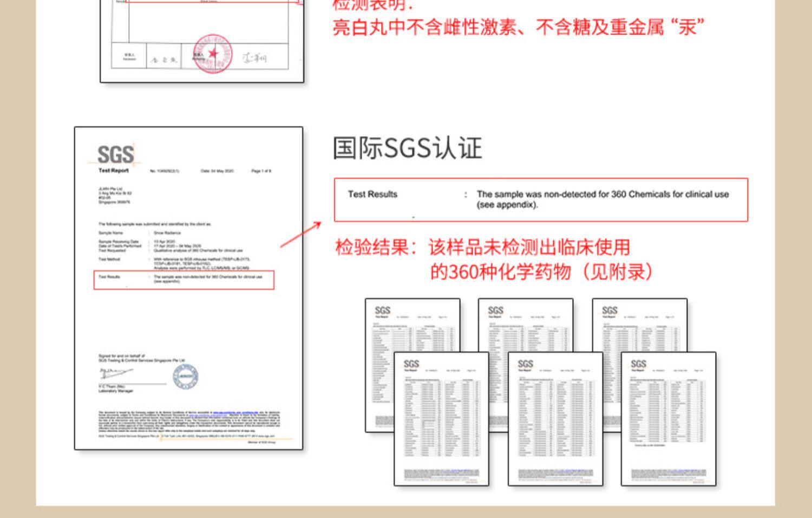Viewport: 812px width, 518px height.
Task: Click the 'Test Results' label in the callout
Action: [372, 194]
